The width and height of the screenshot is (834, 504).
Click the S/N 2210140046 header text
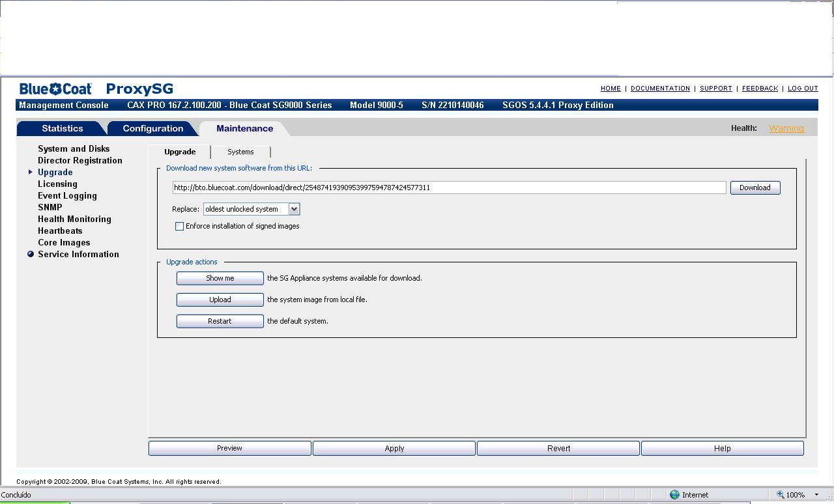pyautogui.click(x=453, y=105)
